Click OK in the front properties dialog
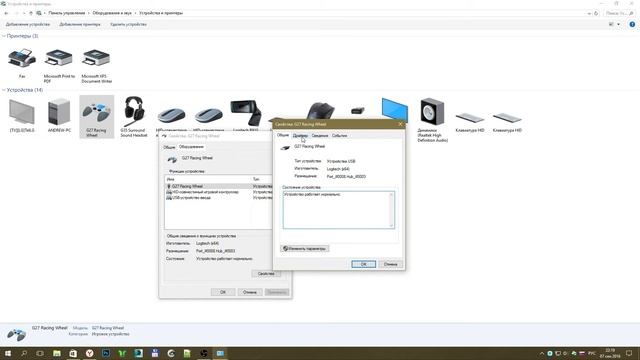 coord(363,264)
